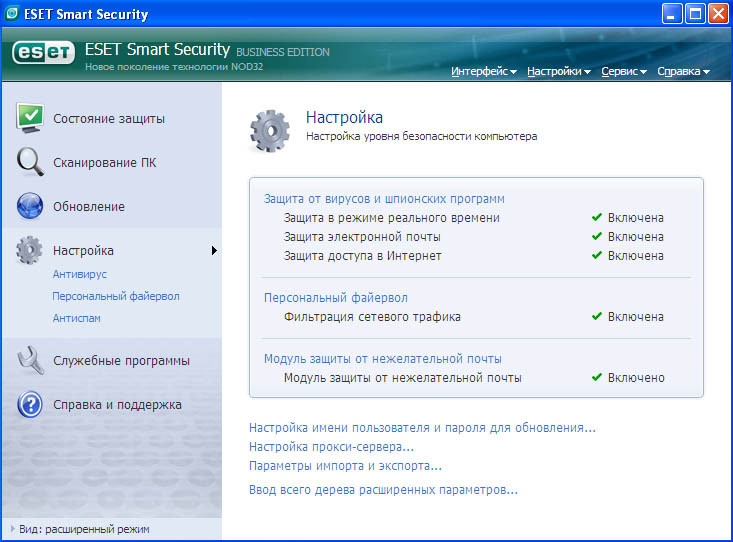The width and height of the screenshot is (733, 542).
Task: Click green checkmark for network traffic filtering
Action: click(x=596, y=317)
